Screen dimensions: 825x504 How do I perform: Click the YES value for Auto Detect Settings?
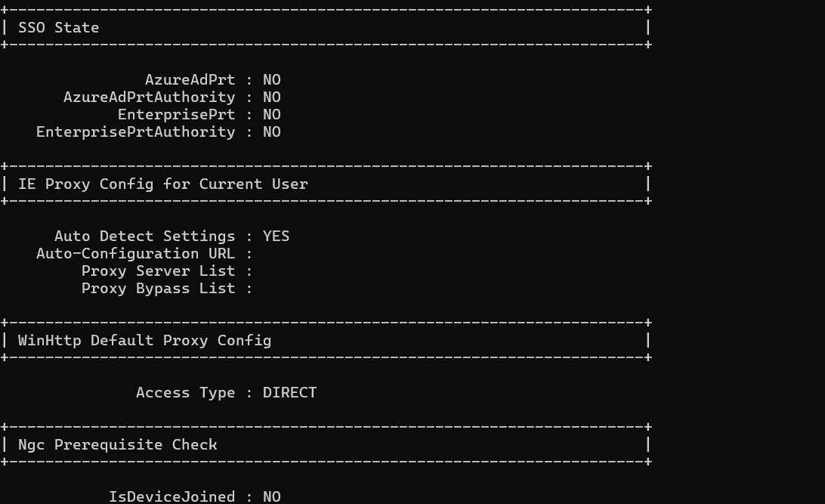pos(277,236)
